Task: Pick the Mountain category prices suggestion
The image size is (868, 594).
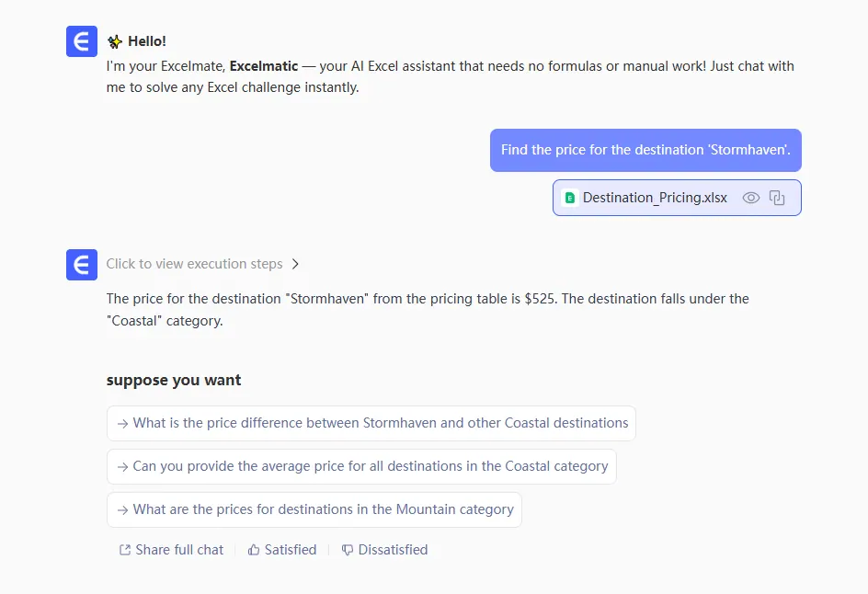Action: click(x=314, y=509)
